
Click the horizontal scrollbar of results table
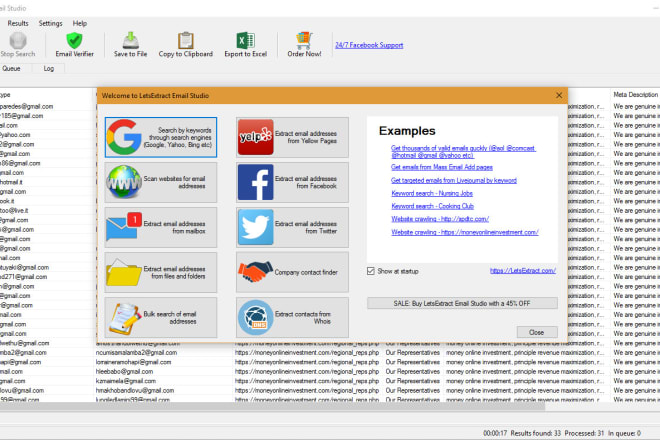(272, 406)
